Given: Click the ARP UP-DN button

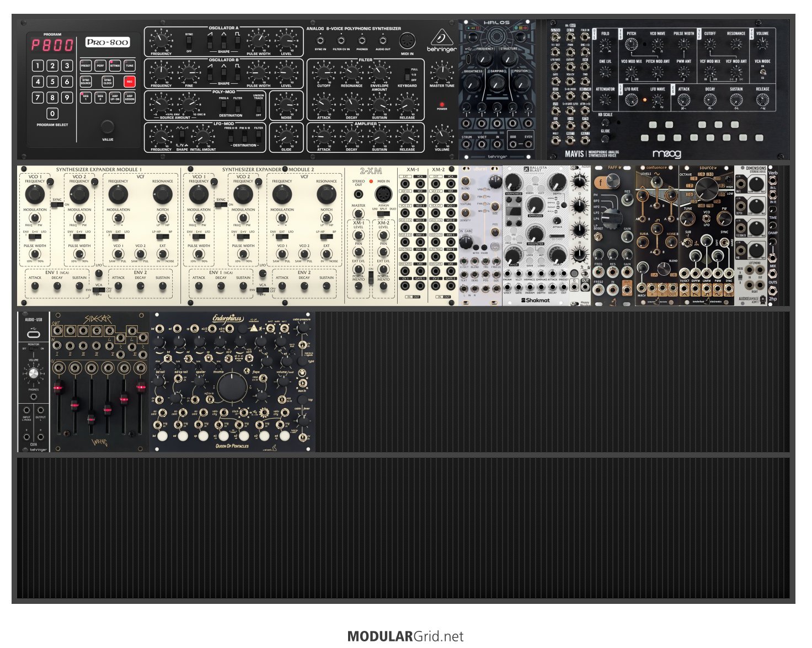Looking at the screenshot, I should tap(115, 97).
